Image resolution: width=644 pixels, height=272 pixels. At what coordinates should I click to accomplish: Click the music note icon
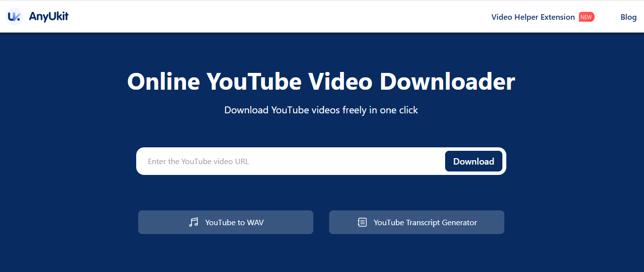(193, 222)
